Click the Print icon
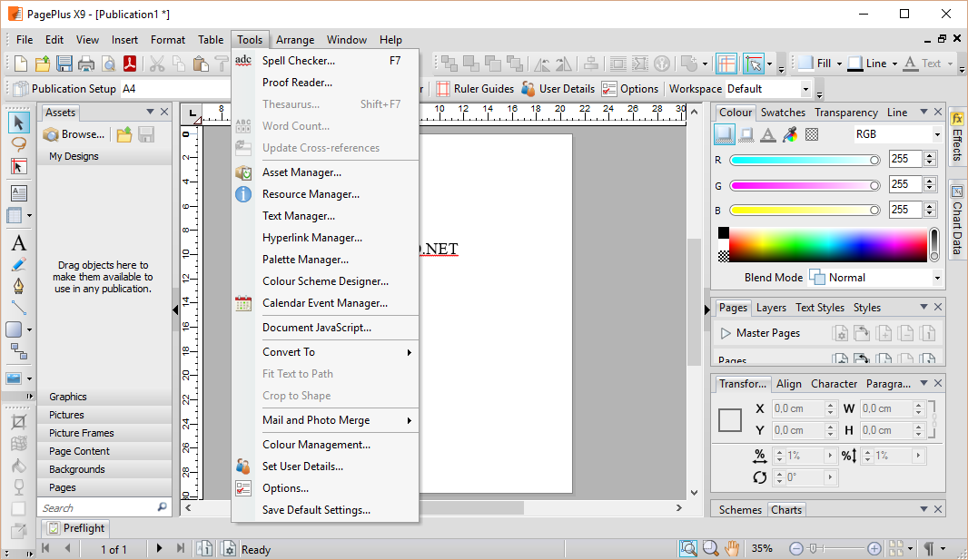Screen dimensions: 968x560 pyautogui.click(x=86, y=64)
